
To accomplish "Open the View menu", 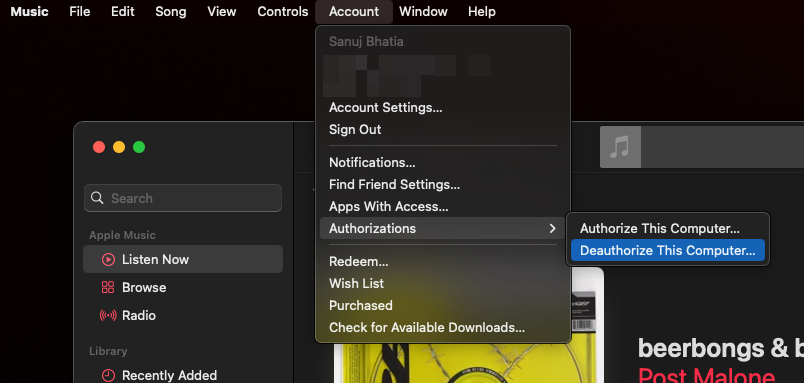I will 222,11.
